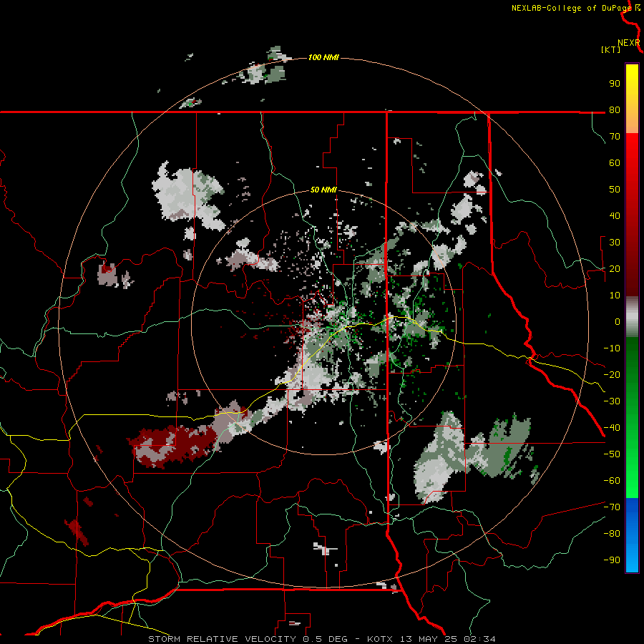Click the 13 MAY 25 date in caption
Viewport: 644px width, 644px height.
pyautogui.click(x=429, y=639)
